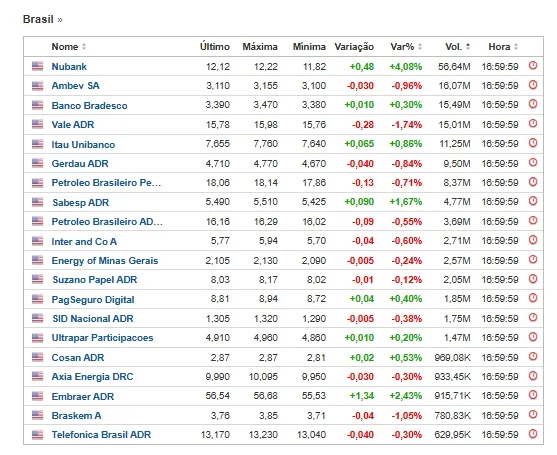Click the clock icon in Suzano Papel ADR row
The image size is (557, 455).
(x=533, y=279)
